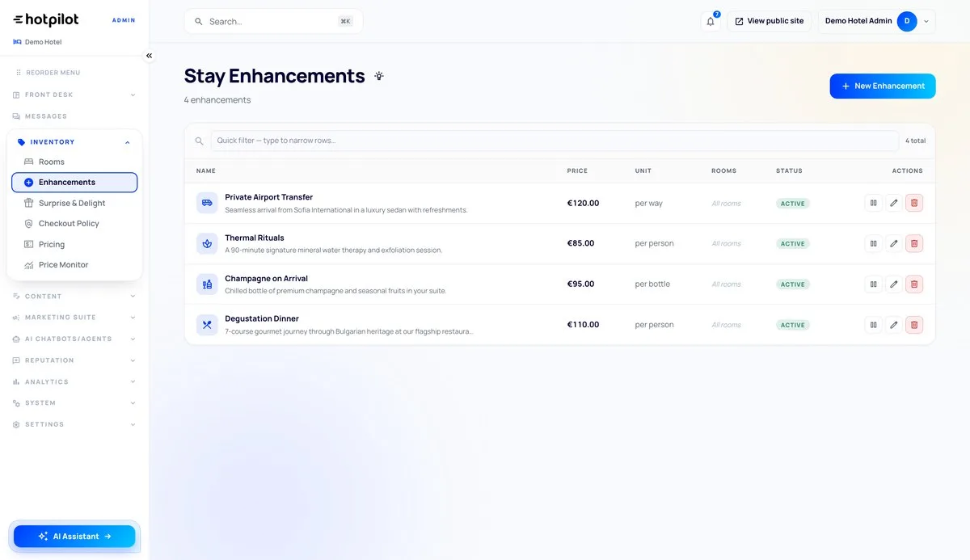Click View public site button
970x560 pixels.
click(x=769, y=21)
